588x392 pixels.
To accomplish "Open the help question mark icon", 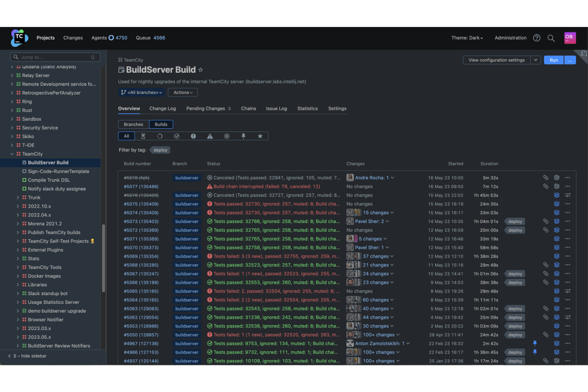I will point(537,38).
